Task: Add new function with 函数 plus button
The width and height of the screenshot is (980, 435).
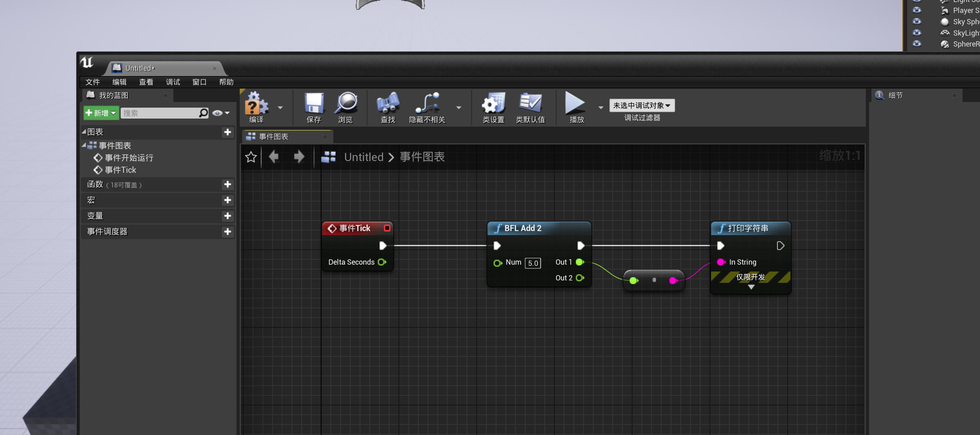Action: pyautogui.click(x=228, y=185)
